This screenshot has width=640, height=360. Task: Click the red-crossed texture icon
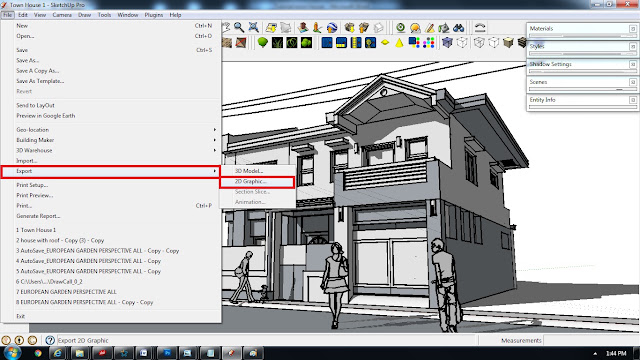(241, 42)
